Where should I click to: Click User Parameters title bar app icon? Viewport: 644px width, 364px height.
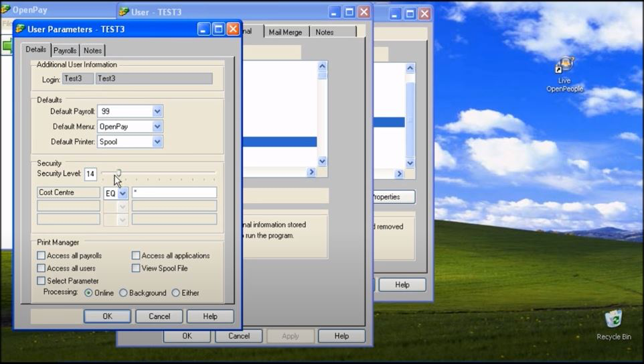[20, 29]
